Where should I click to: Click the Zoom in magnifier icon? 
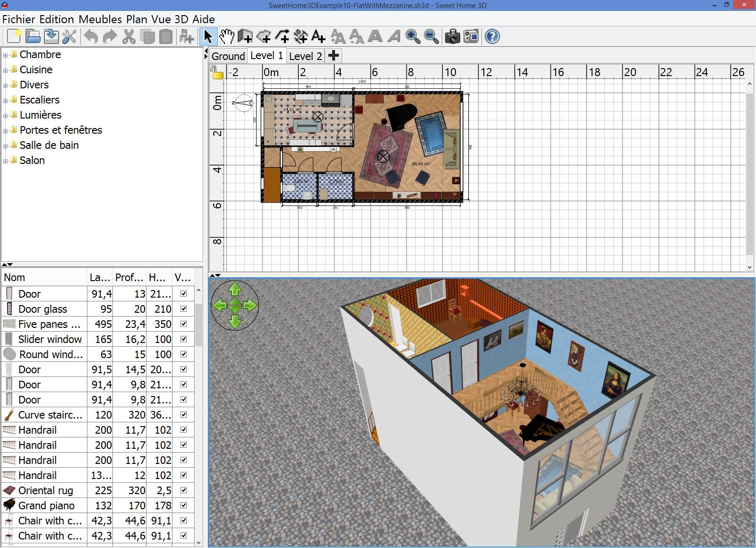tap(412, 36)
